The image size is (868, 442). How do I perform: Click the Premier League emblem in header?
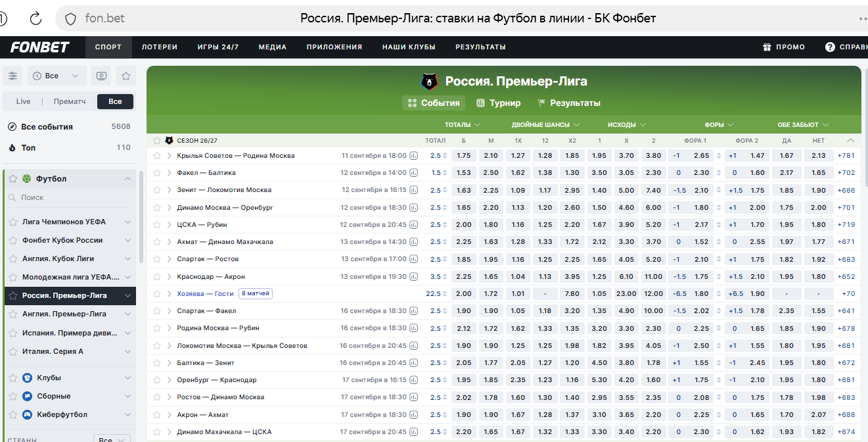(x=429, y=82)
